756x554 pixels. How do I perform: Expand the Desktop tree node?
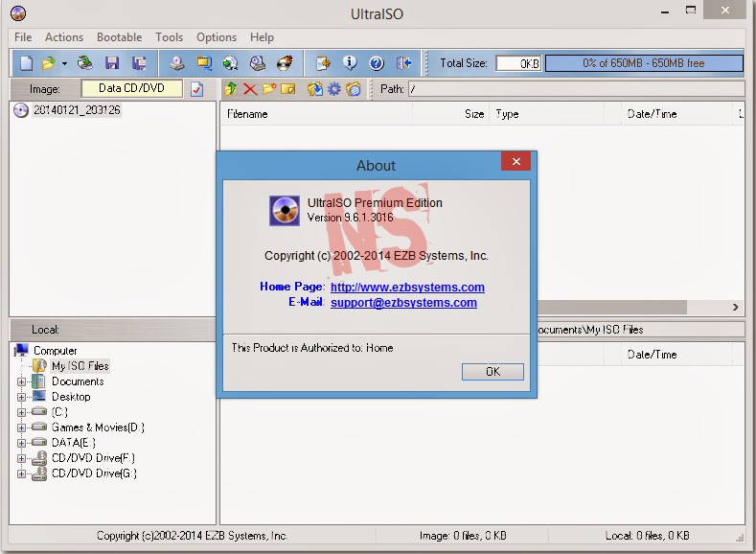point(21,398)
